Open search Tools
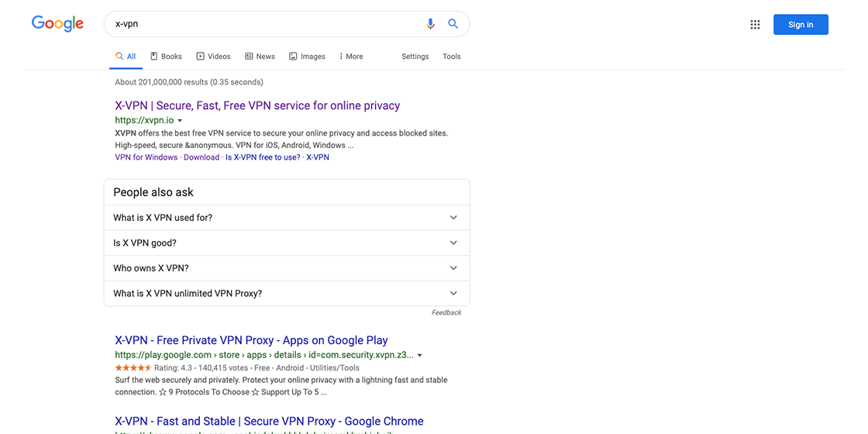 tap(452, 57)
